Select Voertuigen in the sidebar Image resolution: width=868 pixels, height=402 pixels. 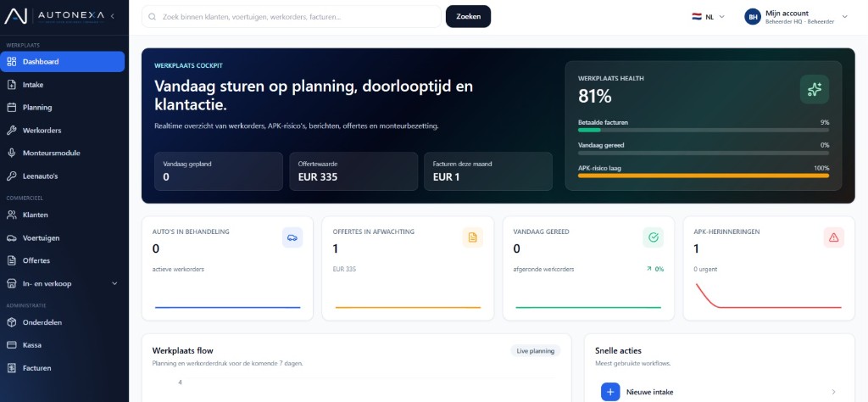coord(63,238)
